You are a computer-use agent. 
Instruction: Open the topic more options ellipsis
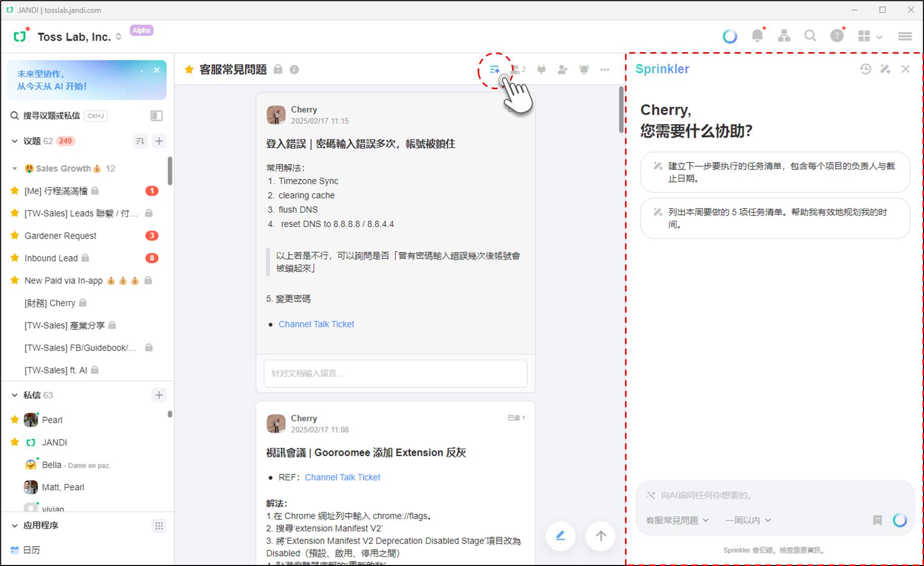(605, 70)
